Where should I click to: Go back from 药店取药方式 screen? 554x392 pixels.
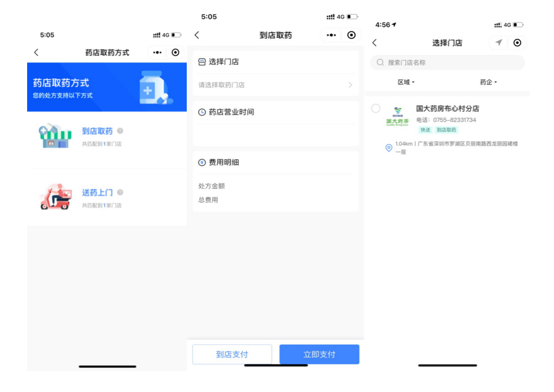pyautogui.click(x=37, y=53)
